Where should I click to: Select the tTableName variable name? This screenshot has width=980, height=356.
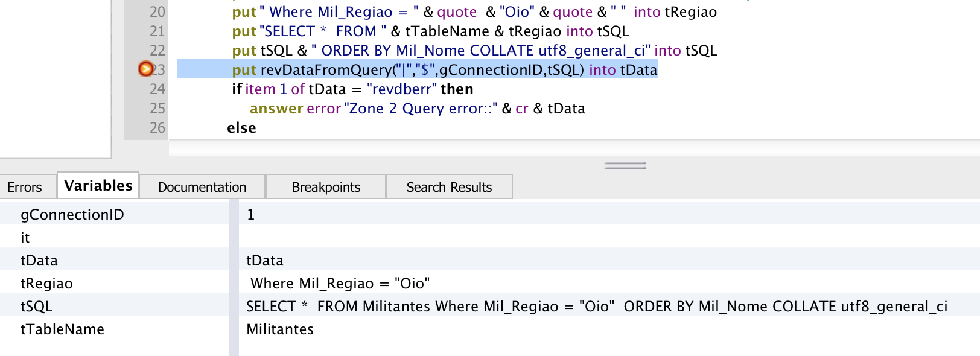click(63, 329)
